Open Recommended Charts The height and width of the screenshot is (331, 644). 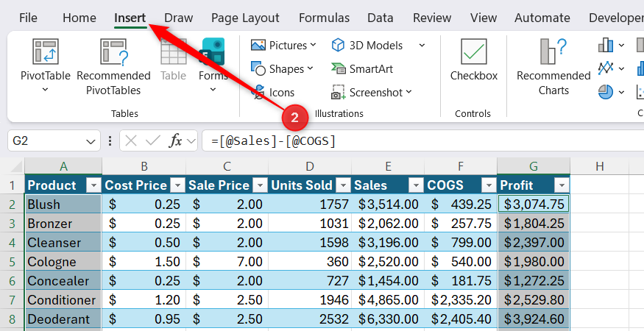coord(553,68)
